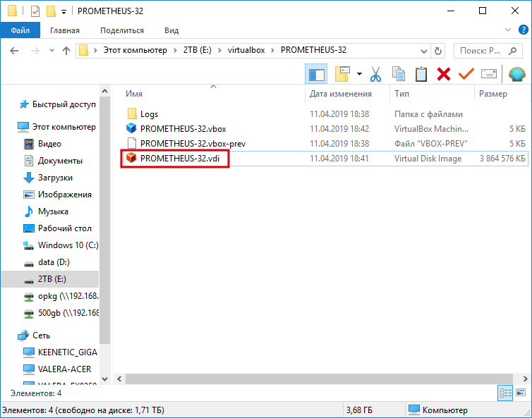Expand the breadcrumb chevron after Этот компьютер
The height and width of the screenshot is (418, 532).
[175, 50]
